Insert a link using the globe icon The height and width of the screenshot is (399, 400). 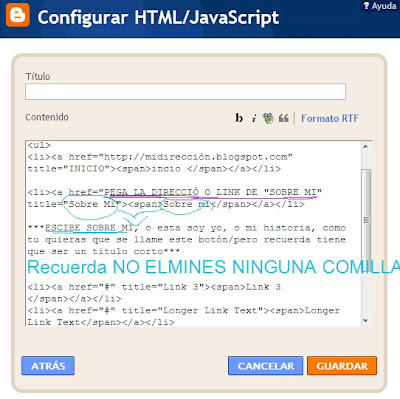(268, 118)
